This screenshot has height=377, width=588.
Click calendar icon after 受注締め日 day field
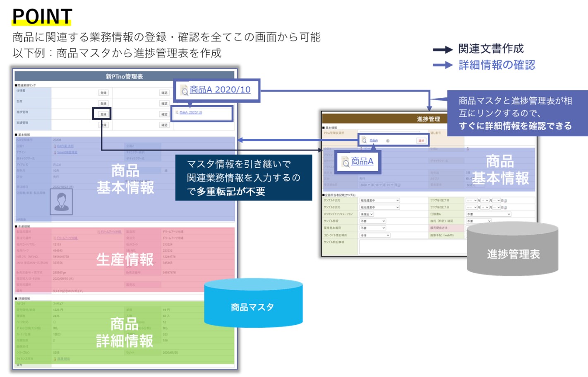click(x=399, y=185)
